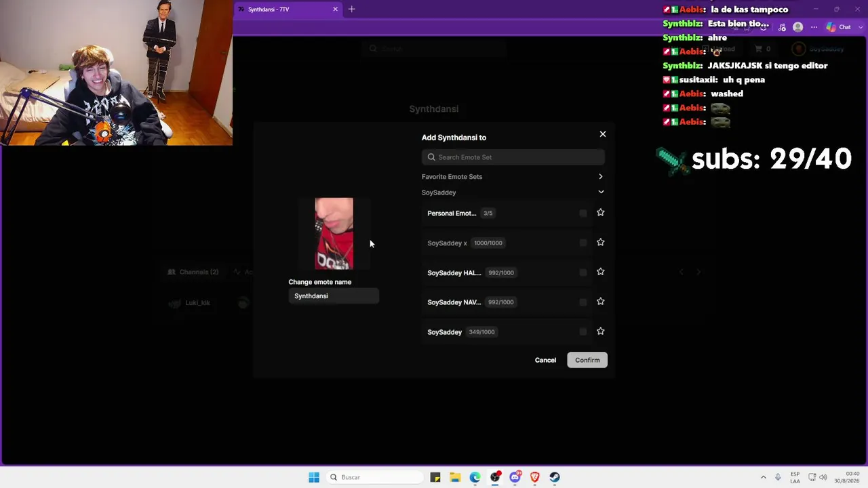Select the Personal Emot... set name
The height and width of the screenshot is (488, 868).
coord(452,213)
